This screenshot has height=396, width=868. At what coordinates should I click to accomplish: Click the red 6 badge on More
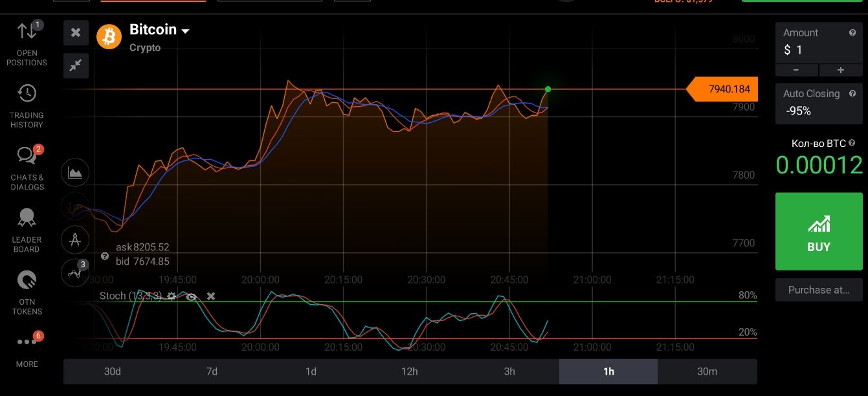(x=38, y=336)
